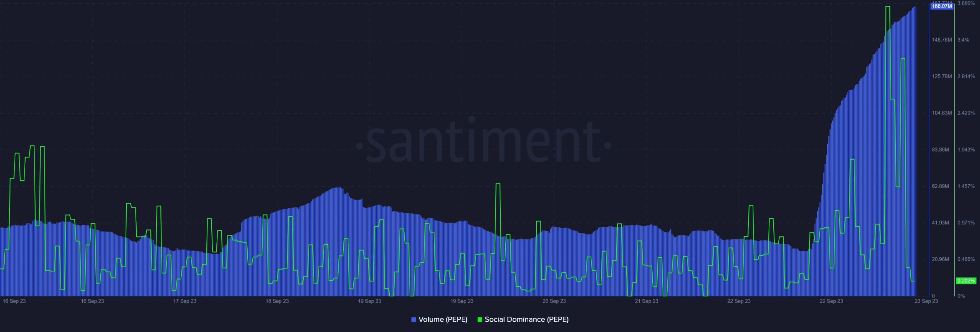Select the 23 Sep 23 date label
Viewport: 980px width, 332px height.
click(926, 301)
